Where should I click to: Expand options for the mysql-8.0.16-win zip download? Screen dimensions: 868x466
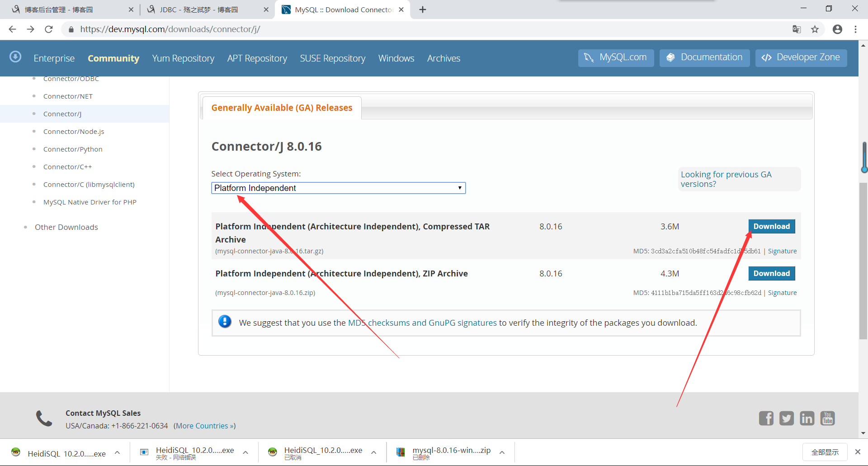tap(502, 452)
